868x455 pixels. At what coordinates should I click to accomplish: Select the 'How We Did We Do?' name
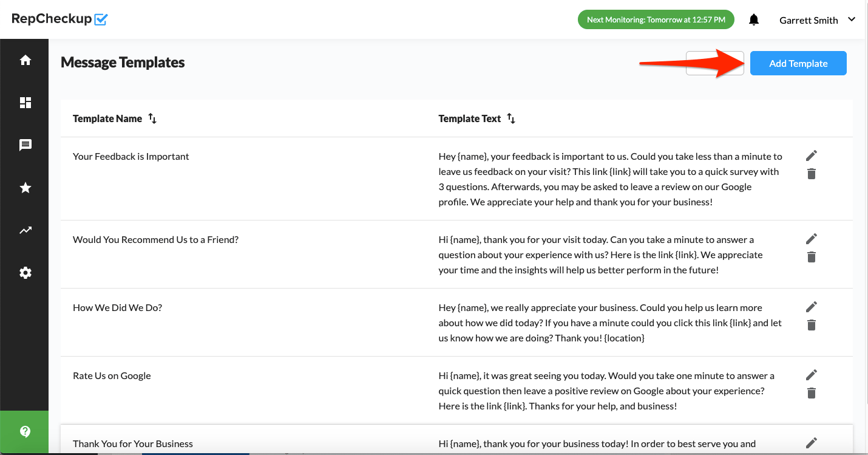click(118, 307)
